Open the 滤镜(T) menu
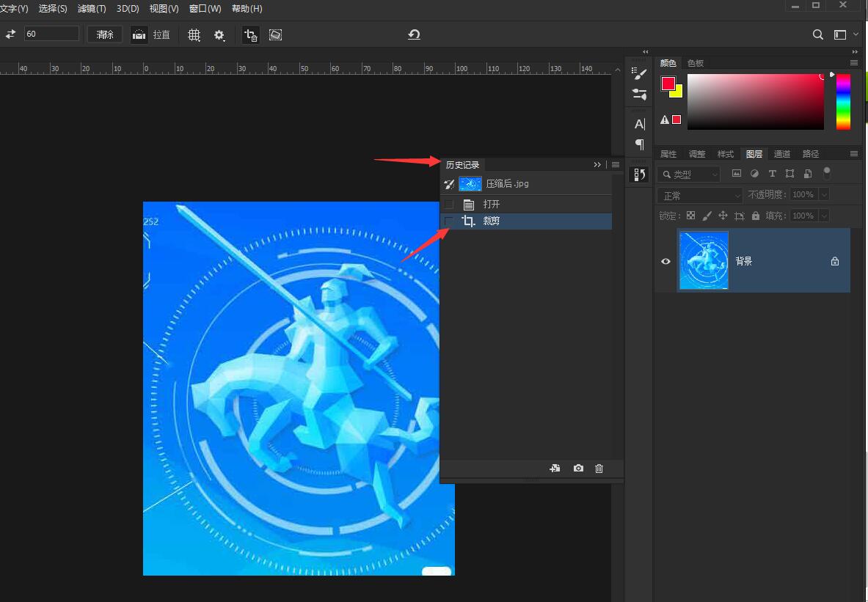 (92, 9)
